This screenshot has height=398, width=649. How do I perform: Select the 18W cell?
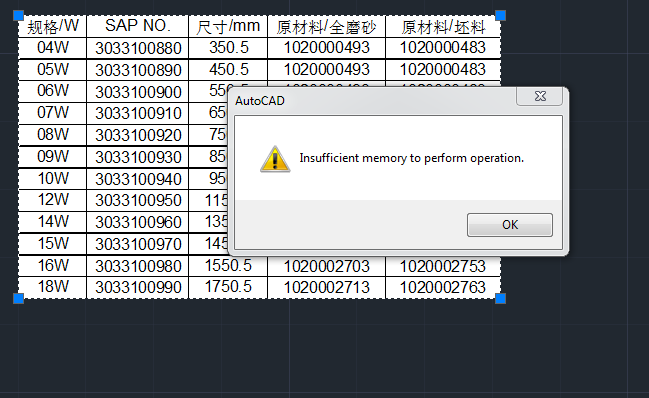(53, 287)
